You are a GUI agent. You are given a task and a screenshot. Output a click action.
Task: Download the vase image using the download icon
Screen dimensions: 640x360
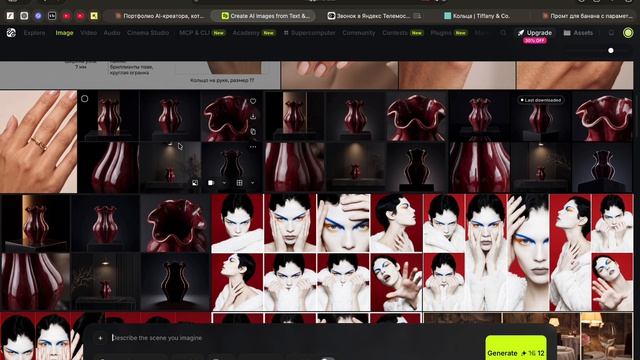point(253,116)
